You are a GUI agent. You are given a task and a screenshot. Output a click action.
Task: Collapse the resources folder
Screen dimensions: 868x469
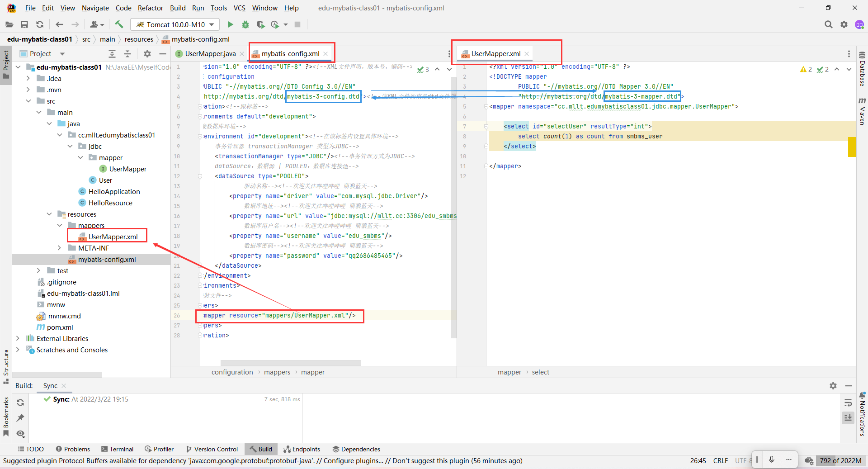coord(49,214)
